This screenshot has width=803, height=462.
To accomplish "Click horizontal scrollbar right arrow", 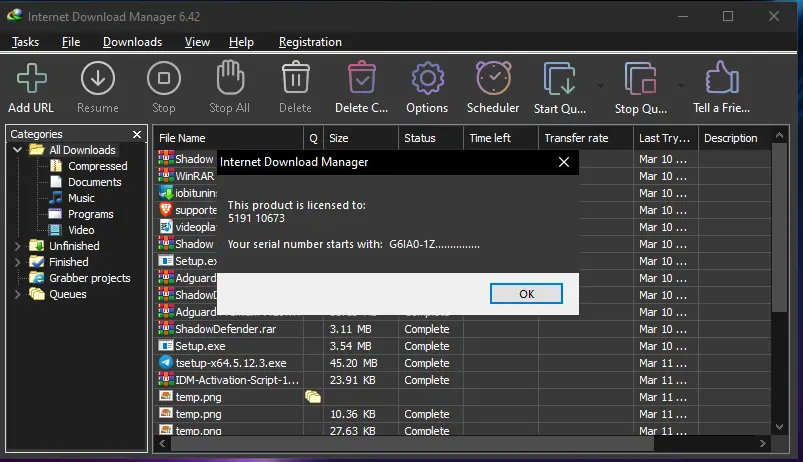I will (763, 444).
